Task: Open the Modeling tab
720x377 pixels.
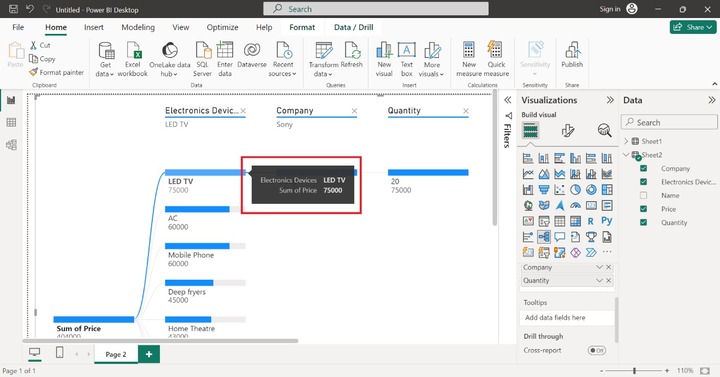Action: 138,27
